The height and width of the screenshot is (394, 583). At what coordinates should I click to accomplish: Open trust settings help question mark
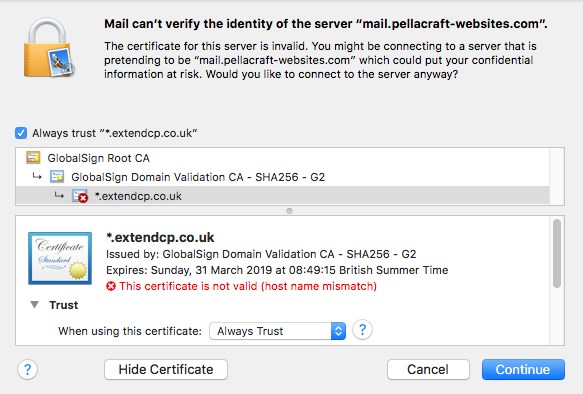(362, 330)
